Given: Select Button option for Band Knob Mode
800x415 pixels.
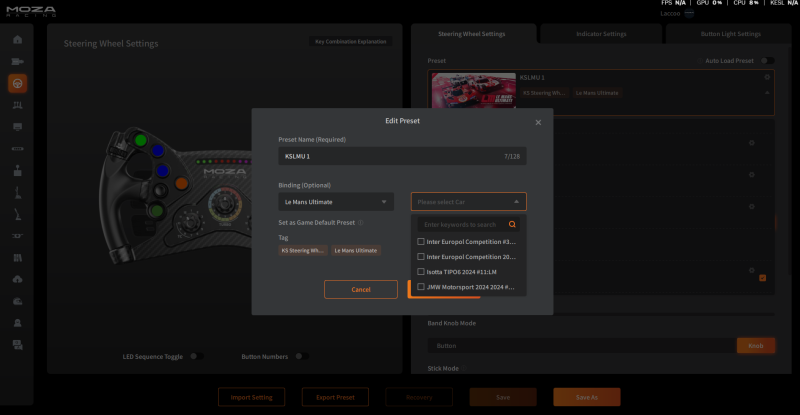Looking at the screenshot, I should (582, 346).
